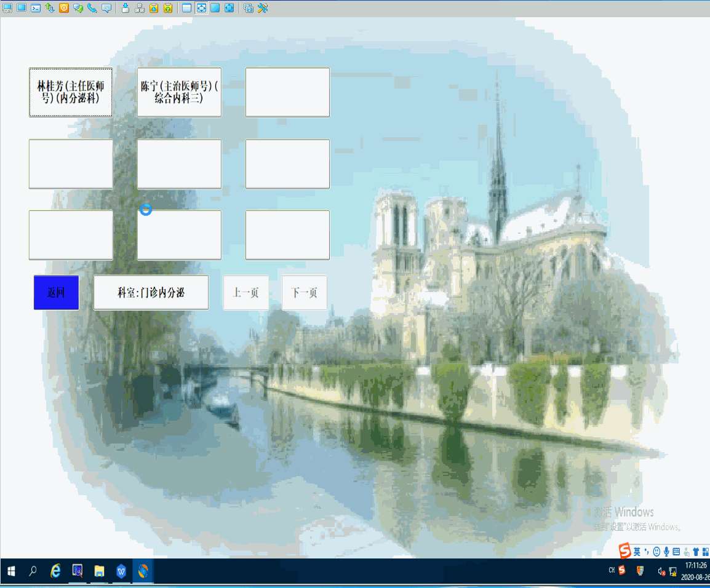Screen dimensions: 710x588
Task: Open the blue shield W taskbar app
Action: tap(121, 571)
